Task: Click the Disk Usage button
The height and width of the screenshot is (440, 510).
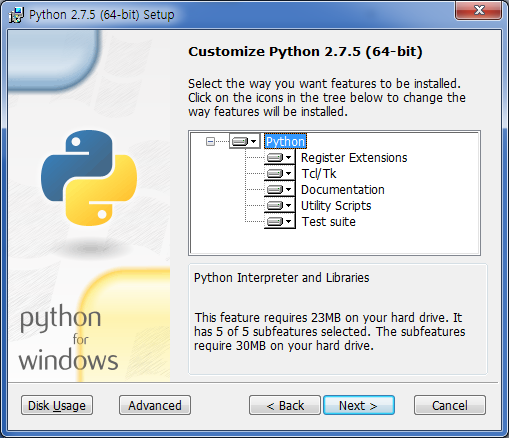Action: pos(57,405)
